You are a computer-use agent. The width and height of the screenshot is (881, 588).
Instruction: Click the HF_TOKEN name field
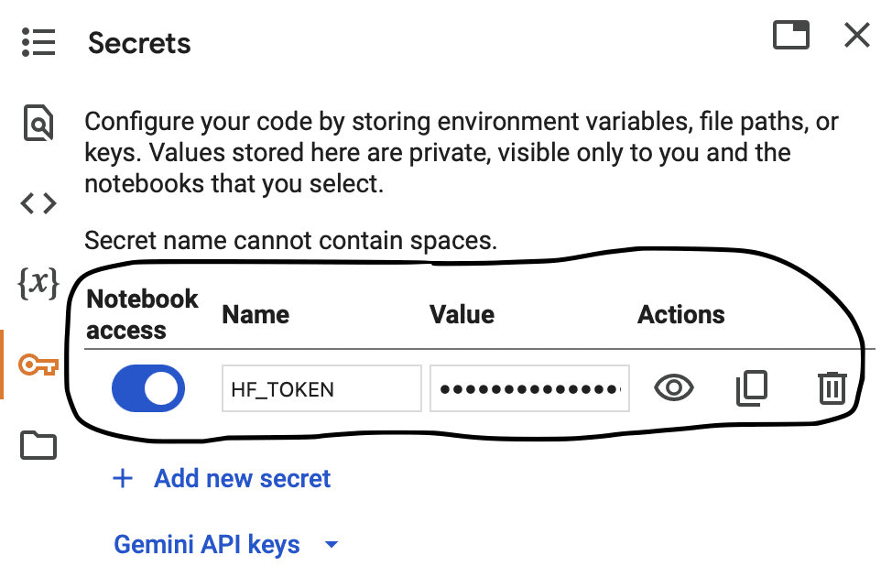point(321,388)
